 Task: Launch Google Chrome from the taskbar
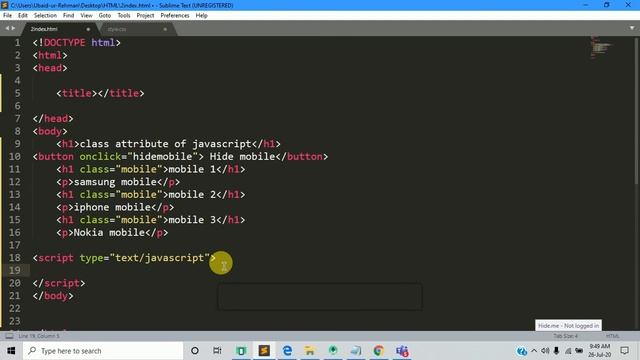pos(379,351)
